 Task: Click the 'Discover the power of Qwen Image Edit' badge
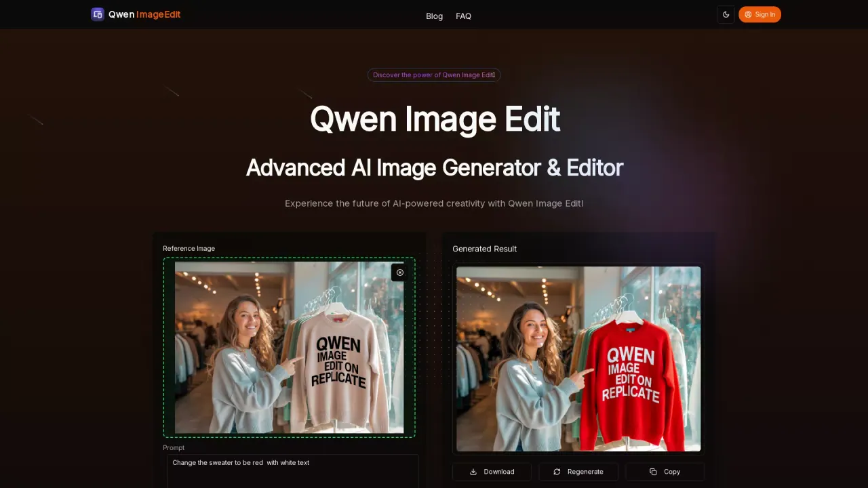pos(434,75)
